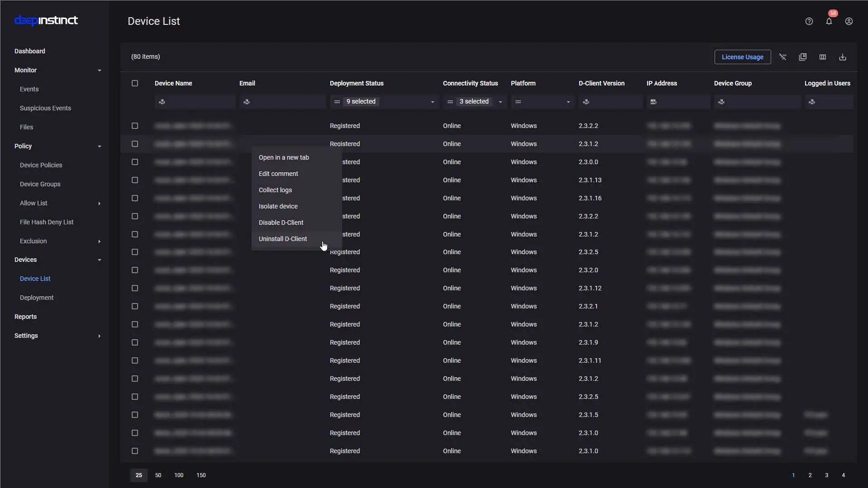
Task: Tick the checkbox for version 2.3.1.9 row
Action: [135, 342]
